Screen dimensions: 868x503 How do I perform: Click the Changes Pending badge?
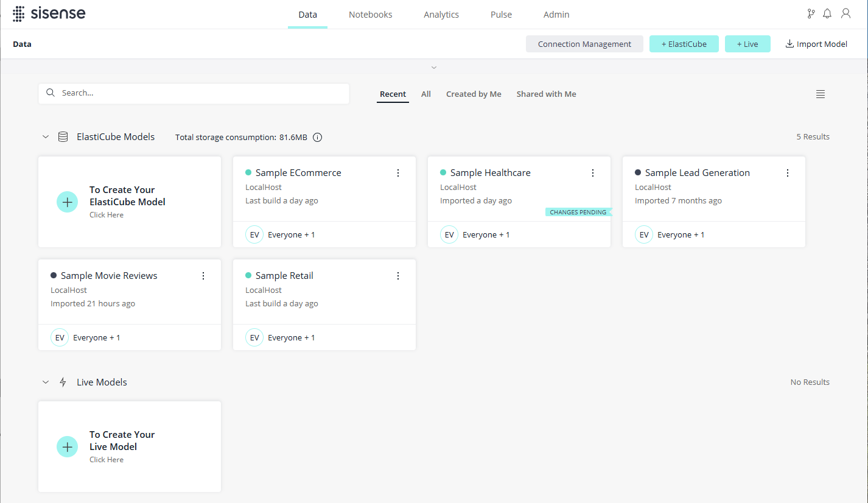pos(578,212)
